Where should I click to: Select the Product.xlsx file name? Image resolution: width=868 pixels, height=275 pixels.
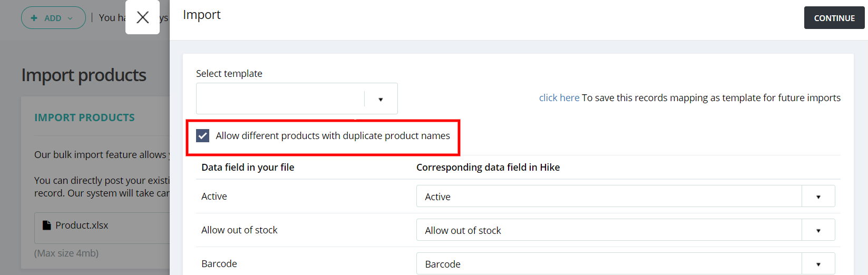coord(82,225)
